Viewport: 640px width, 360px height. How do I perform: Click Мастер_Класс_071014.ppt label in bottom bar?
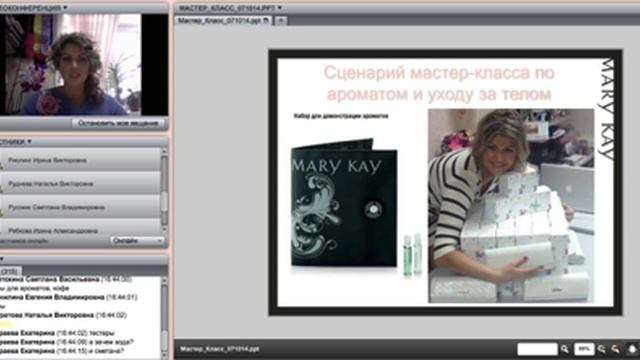[x=220, y=349]
